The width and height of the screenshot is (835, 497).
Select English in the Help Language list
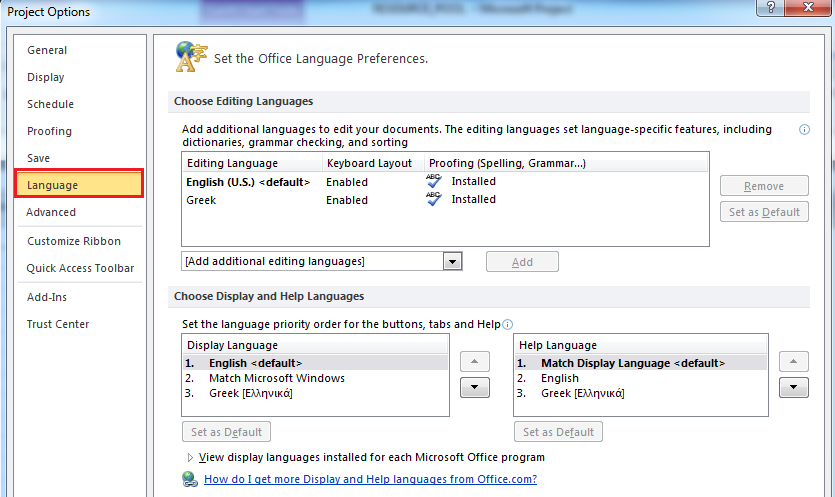pos(641,378)
